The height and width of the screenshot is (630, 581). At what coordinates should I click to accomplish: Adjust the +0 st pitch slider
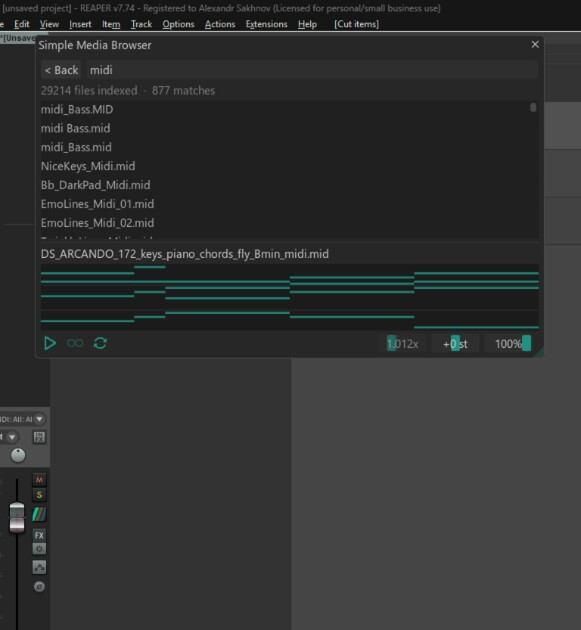[x=455, y=344]
